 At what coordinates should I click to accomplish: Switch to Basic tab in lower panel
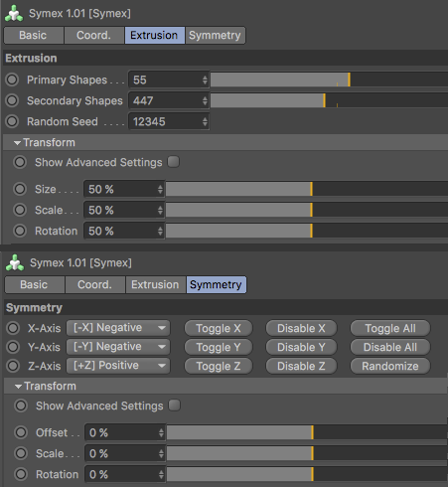35,284
